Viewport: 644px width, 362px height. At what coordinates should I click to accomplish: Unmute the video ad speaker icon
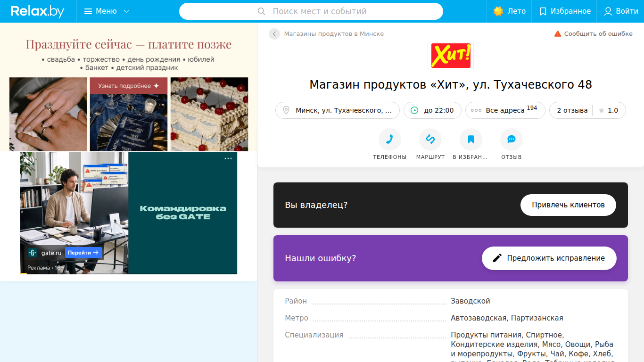pos(28,160)
